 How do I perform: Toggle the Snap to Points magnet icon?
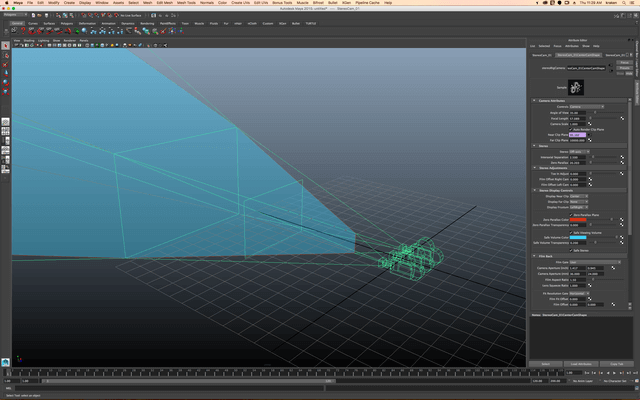[97, 15]
